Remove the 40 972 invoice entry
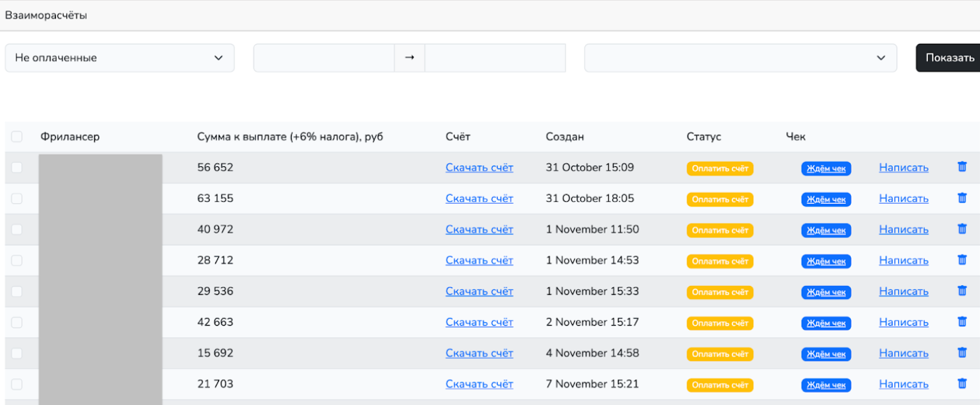Screen dimensions: 980x405 pyautogui.click(x=962, y=229)
